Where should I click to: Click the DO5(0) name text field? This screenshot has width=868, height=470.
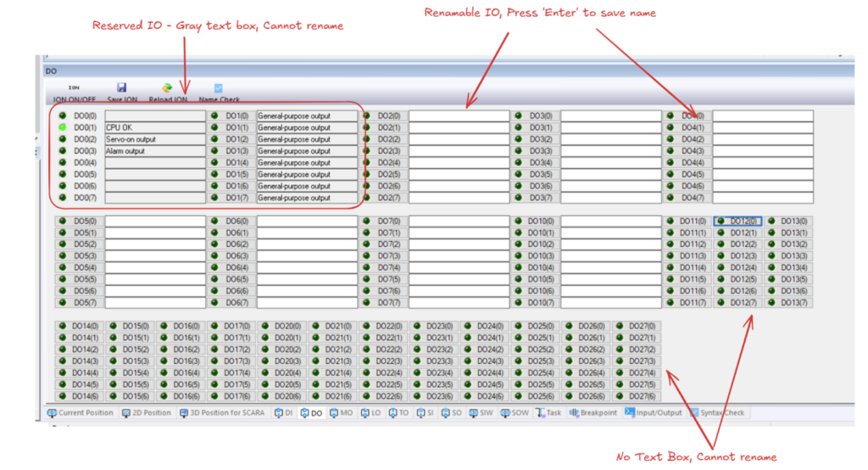click(155, 221)
